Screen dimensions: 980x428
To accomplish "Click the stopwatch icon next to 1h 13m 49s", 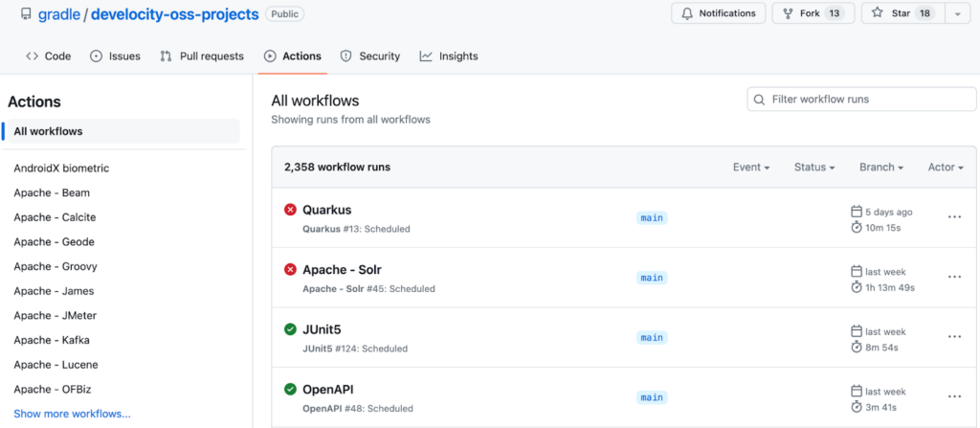I will pos(857,287).
